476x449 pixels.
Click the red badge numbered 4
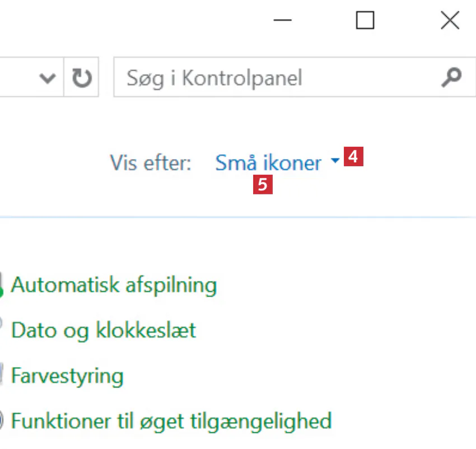click(x=353, y=156)
